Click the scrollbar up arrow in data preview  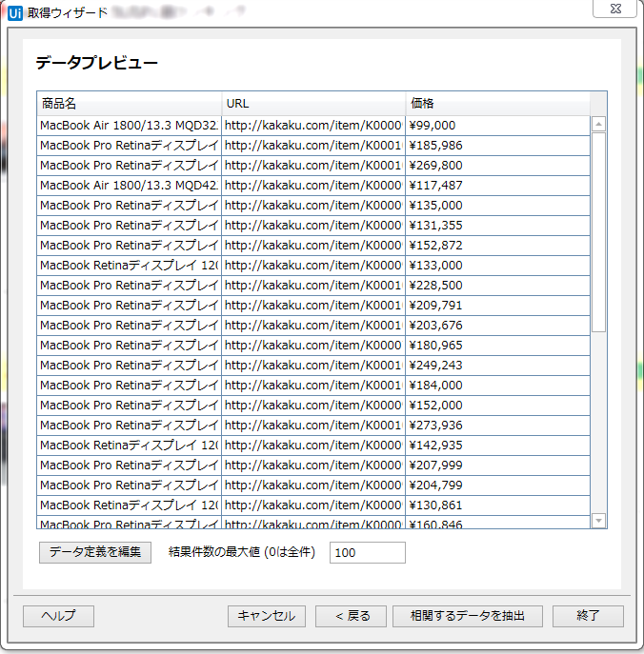click(598, 124)
